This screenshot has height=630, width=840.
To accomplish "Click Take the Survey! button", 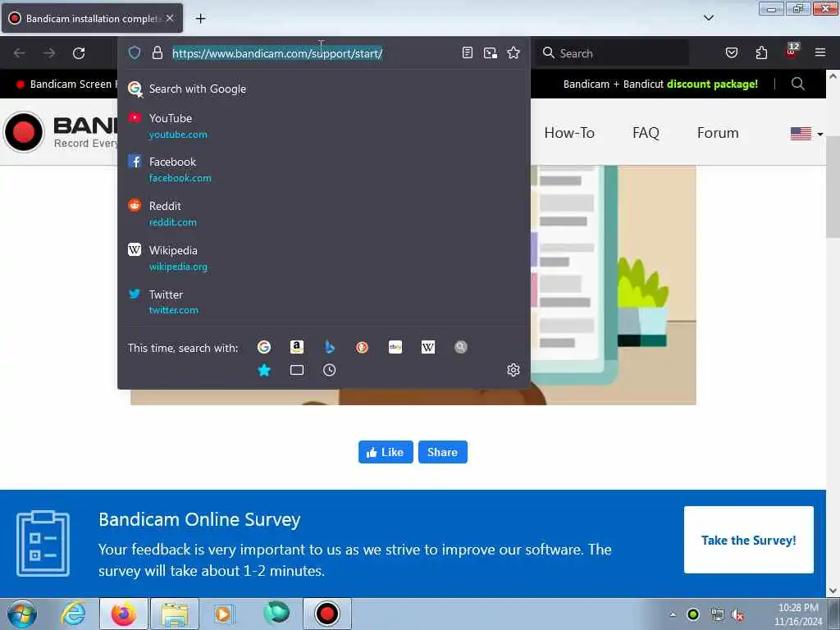I will tap(748, 540).
